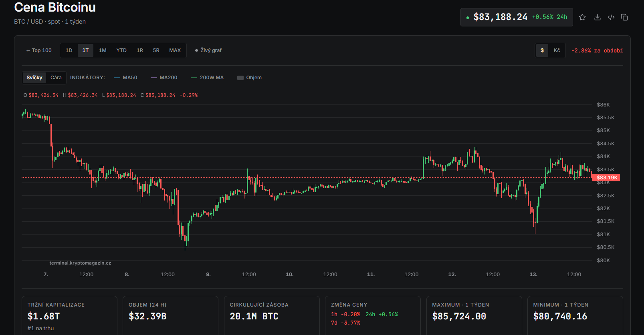Enable the 200W MA indicator
Image resolution: width=644 pixels, height=335 pixels.
click(207, 78)
